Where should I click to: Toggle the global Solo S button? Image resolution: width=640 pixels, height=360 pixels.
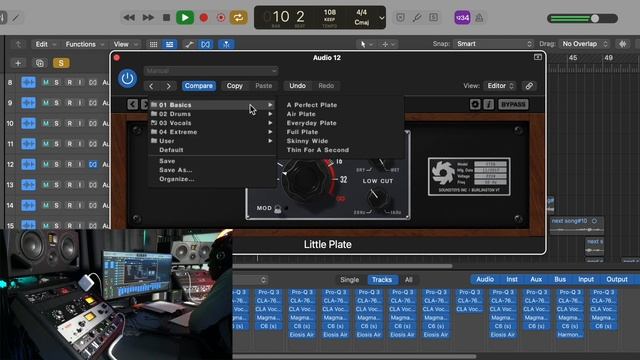(x=61, y=63)
